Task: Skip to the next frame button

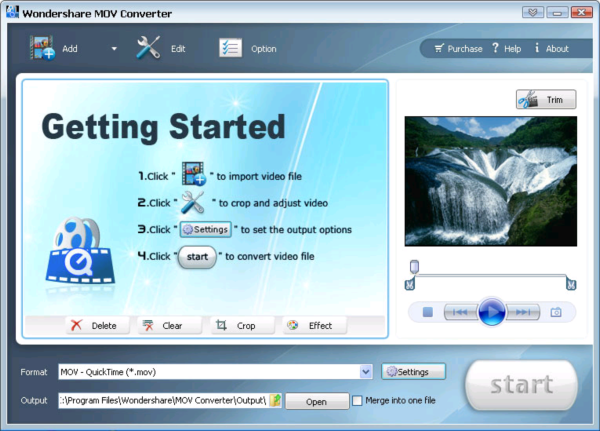Action: click(x=523, y=312)
